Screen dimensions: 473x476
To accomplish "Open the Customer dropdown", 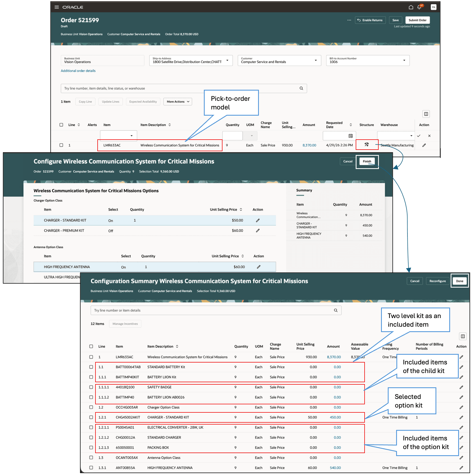I will (316, 60).
